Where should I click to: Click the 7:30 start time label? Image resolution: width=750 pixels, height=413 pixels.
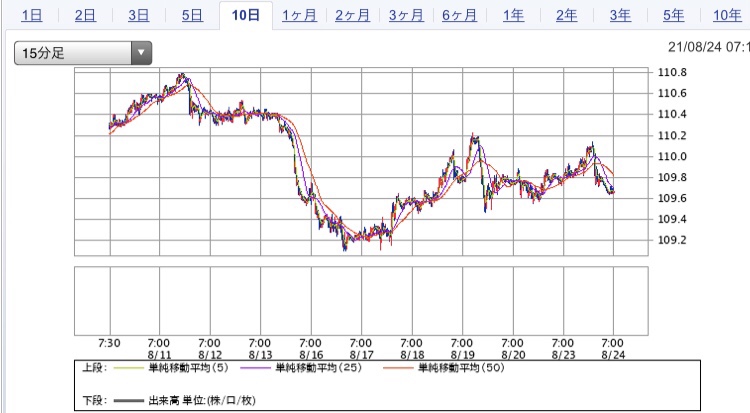[x=110, y=343]
